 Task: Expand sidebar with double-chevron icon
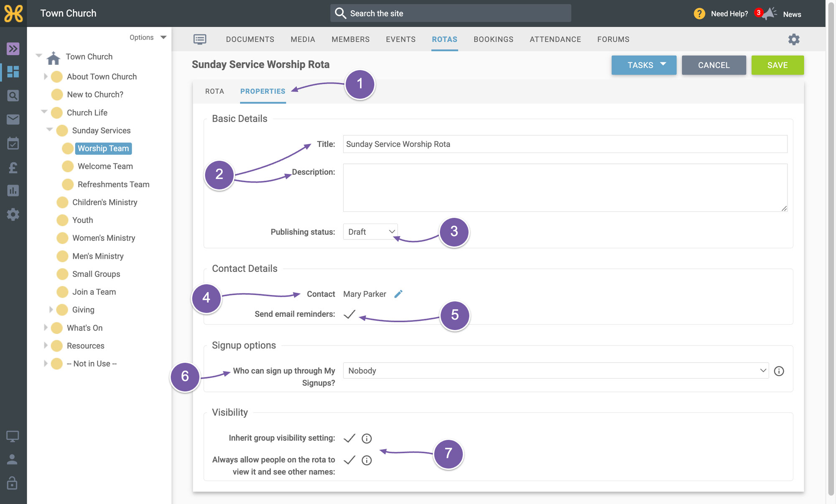[x=13, y=49]
